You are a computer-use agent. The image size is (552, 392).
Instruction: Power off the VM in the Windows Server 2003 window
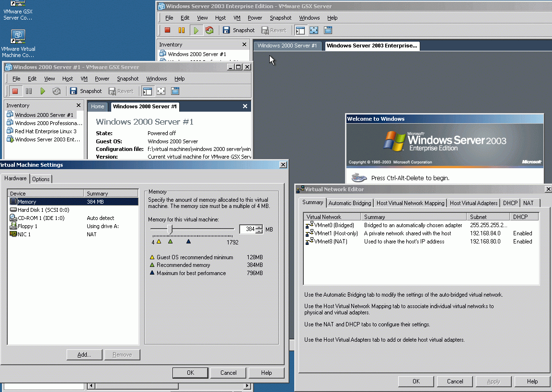pyautogui.click(x=168, y=30)
